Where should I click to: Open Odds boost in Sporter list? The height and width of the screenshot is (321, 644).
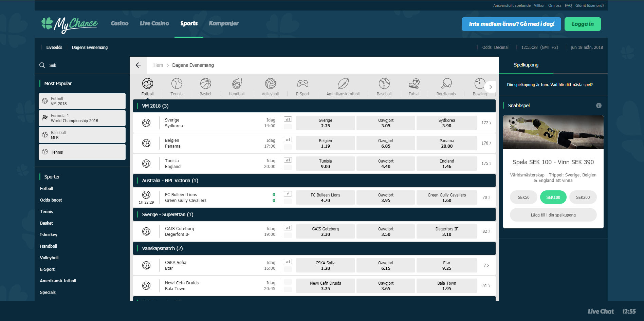point(51,200)
